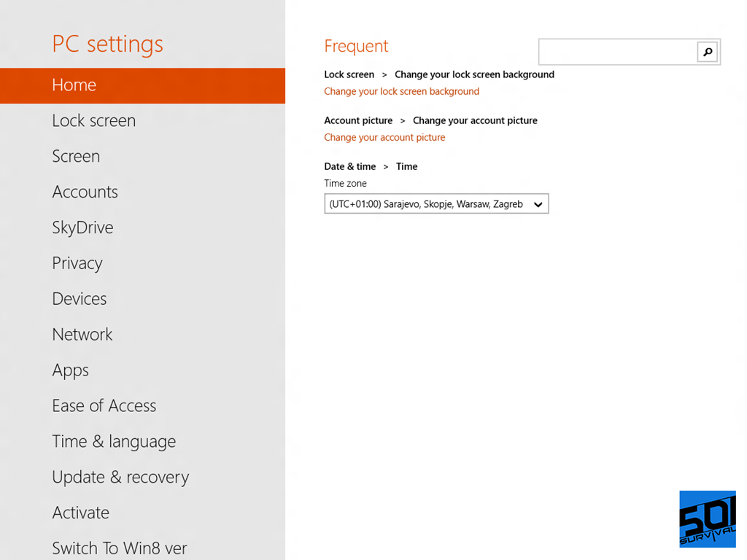The height and width of the screenshot is (560, 747).
Task: Click the search magnifier icon
Action: [708, 52]
